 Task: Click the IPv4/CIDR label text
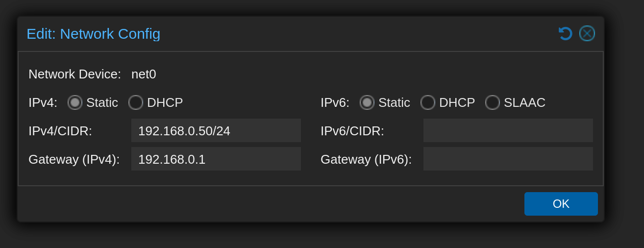click(60, 131)
